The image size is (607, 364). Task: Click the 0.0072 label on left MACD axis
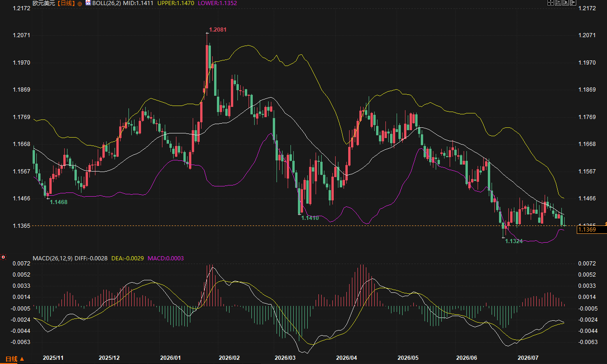coord(22,264)
